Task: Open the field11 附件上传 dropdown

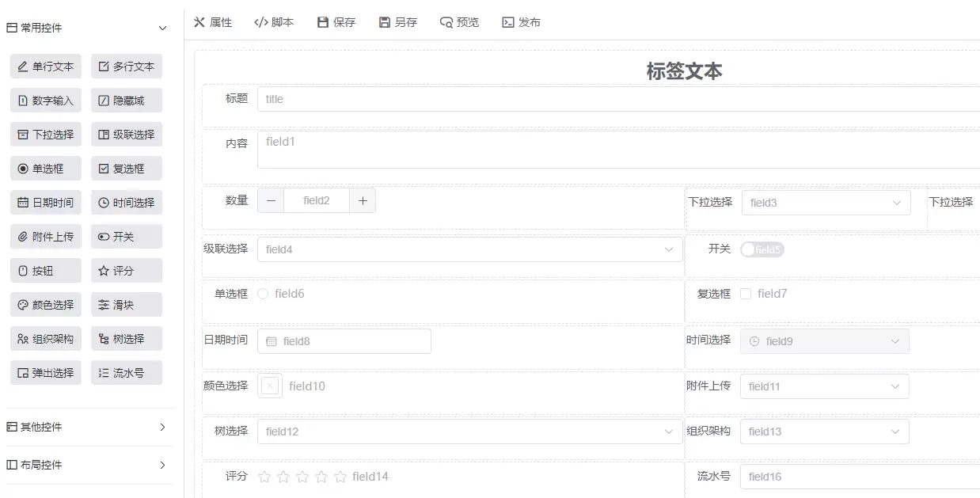Action: tap(825, 386)
